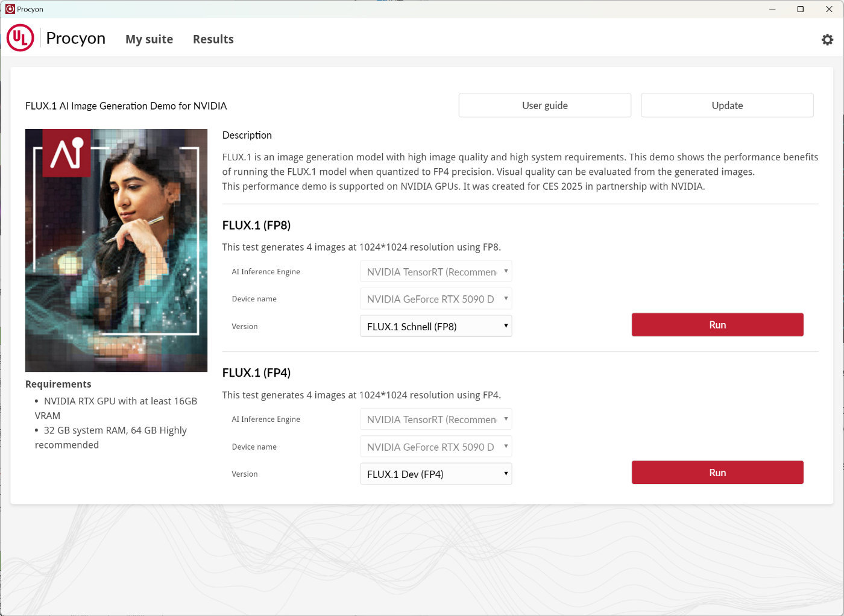Image resolution: width=844 pixels, height=616 pixels.
Task: Switch to the Results tab
Action: click(x=213, y=39)
